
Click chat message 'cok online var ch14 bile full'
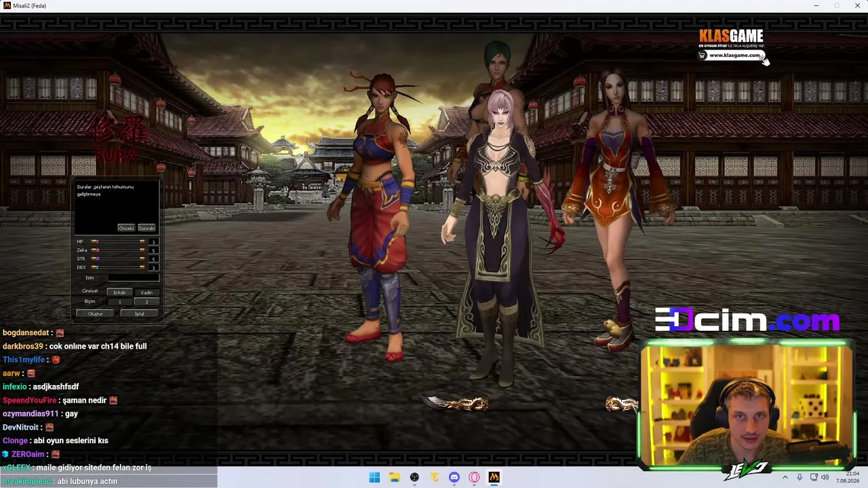point(98,346)
